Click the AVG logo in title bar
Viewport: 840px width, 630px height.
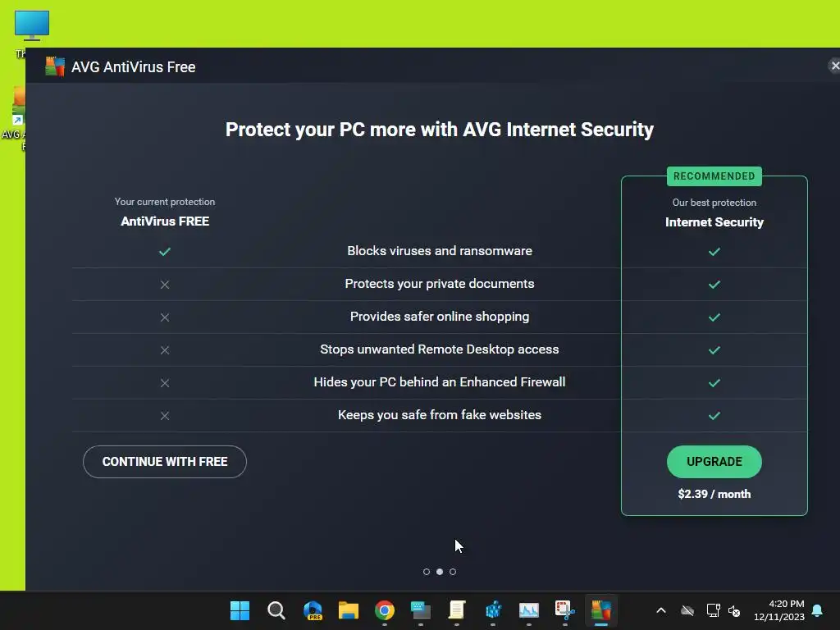[55, 66]
